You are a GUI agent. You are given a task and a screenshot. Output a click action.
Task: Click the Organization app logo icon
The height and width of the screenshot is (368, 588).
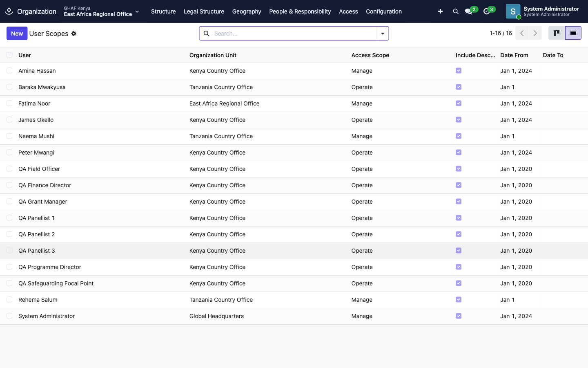click(x=9, y=11)
